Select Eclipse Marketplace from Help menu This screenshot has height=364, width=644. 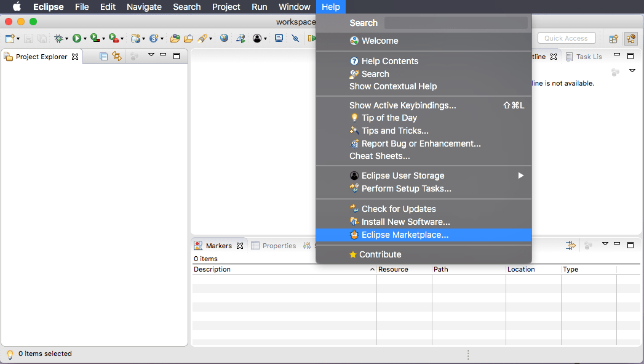point(405,235)
